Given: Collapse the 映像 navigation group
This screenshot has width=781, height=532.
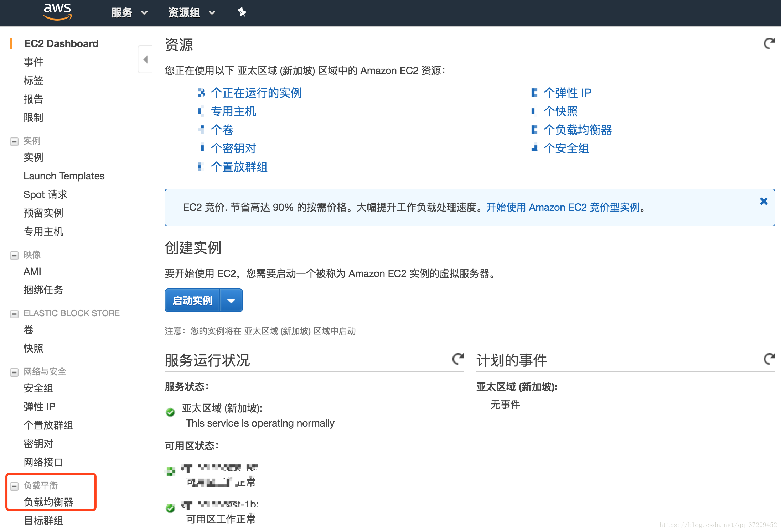Looking at the screenshot, I should point(14,255).
